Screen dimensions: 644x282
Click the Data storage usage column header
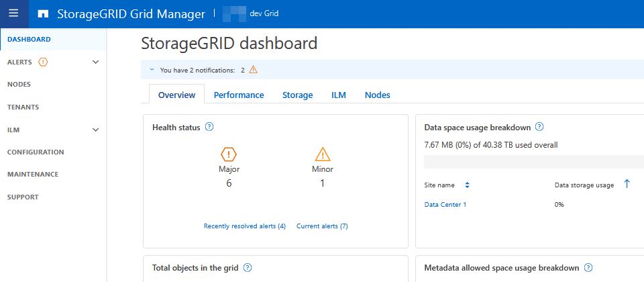click(x=584, y=185)
